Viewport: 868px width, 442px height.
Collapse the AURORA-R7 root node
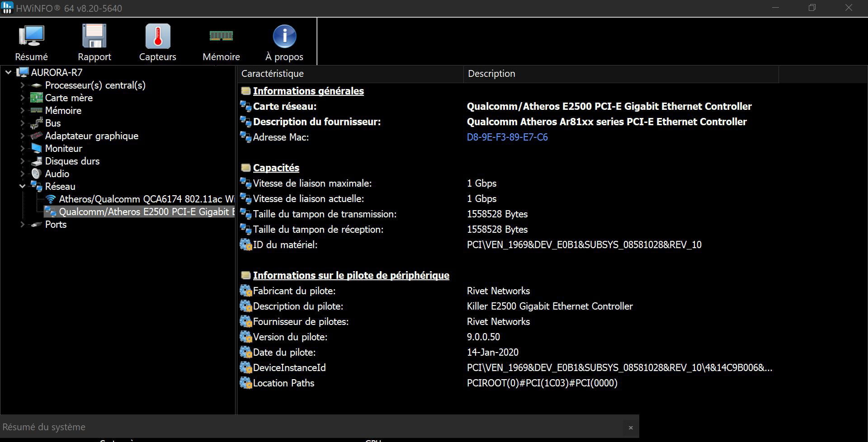click(x=8, y=72)
